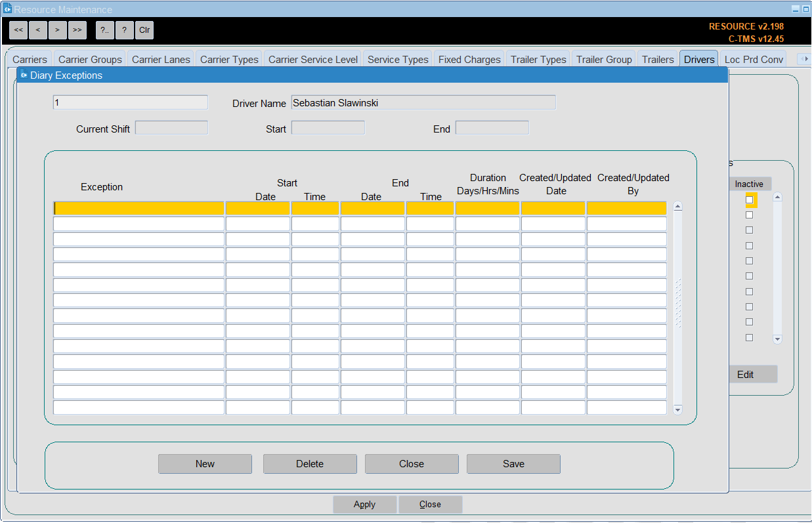Jump to last record with >> button

[77, 30]
